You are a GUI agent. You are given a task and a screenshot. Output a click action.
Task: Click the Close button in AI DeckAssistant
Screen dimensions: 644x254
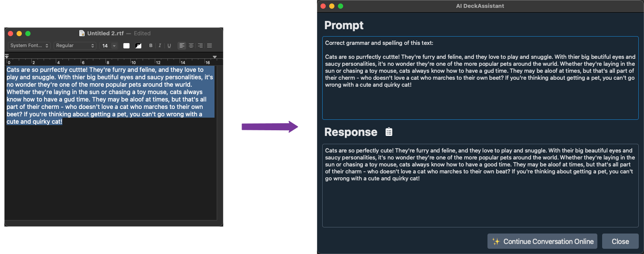(x=620, y=241)
